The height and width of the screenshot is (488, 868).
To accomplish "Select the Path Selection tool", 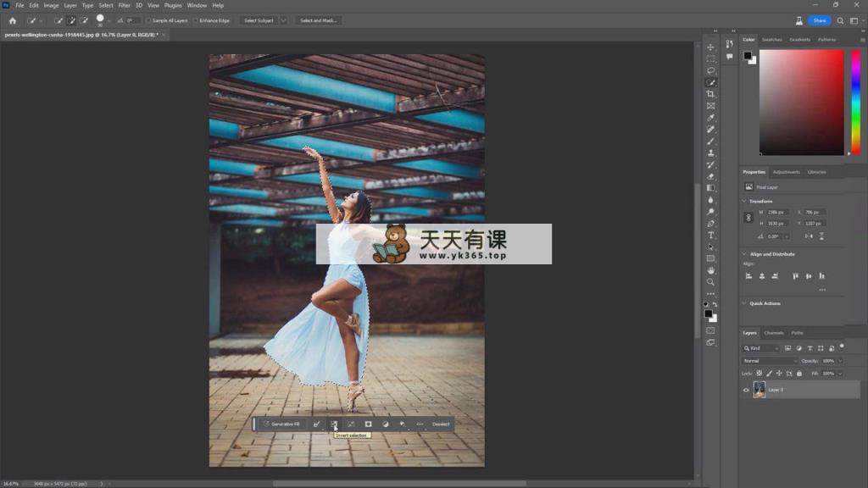I will click(711, 247).
